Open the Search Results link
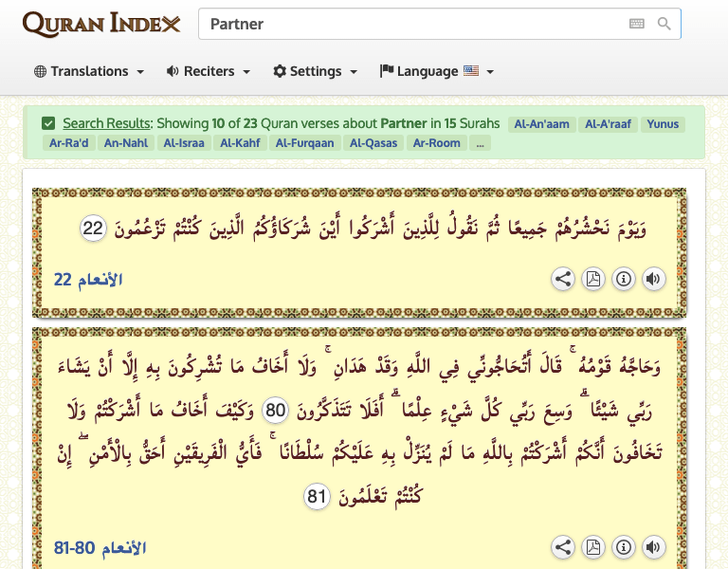Viewport: 728px width, 569px height. (107, 123)
